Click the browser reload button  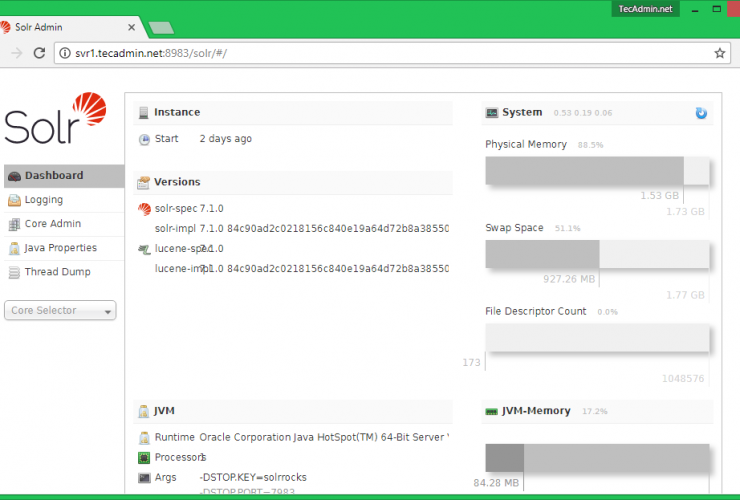pos(40,53)
